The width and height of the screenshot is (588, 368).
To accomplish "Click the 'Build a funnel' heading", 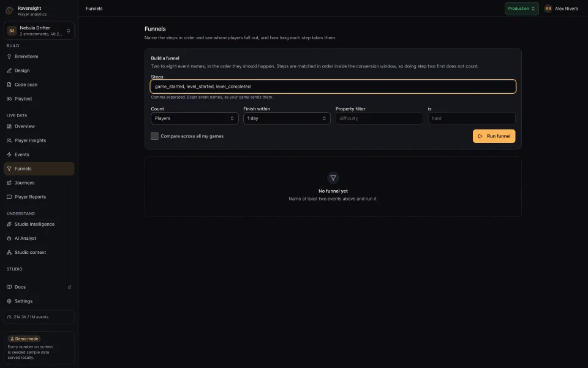I will pos(165,58).
